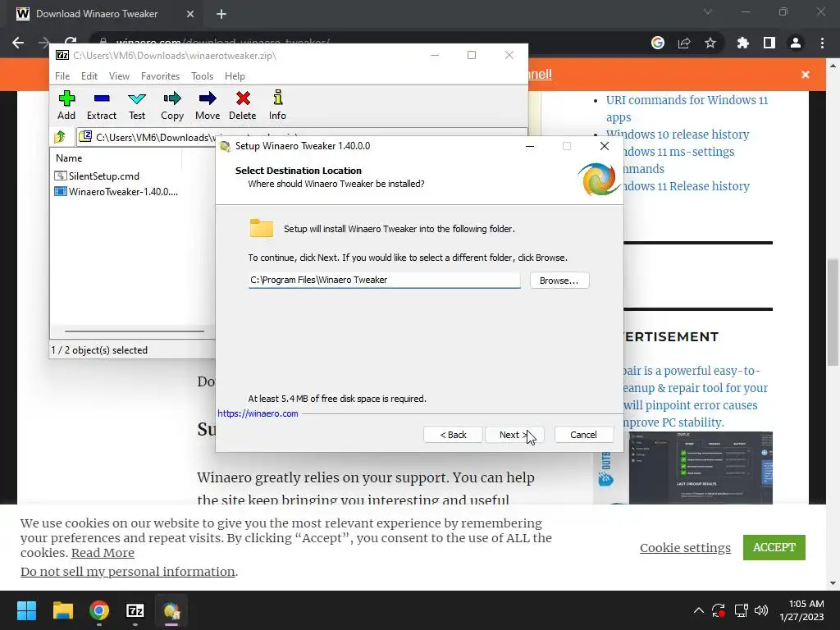
Task: Click the Delete icon in 7-Zip toolbar
Action: point(243,105)
